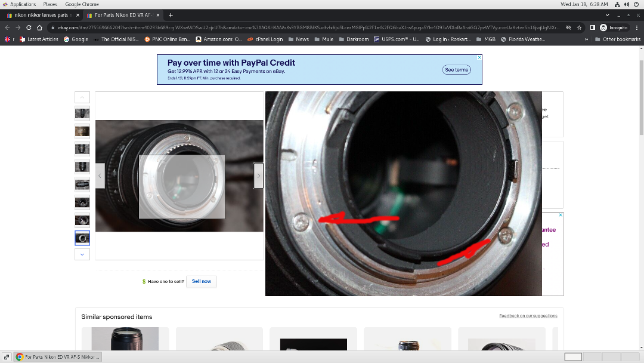
Task: Open network icon in system tray
Action: coord(617,4)
